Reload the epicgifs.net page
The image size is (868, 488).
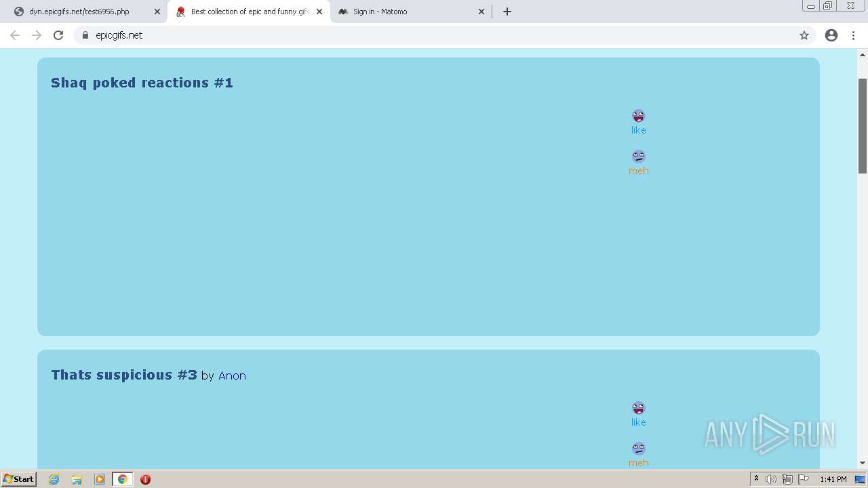[x=58, y=35]
